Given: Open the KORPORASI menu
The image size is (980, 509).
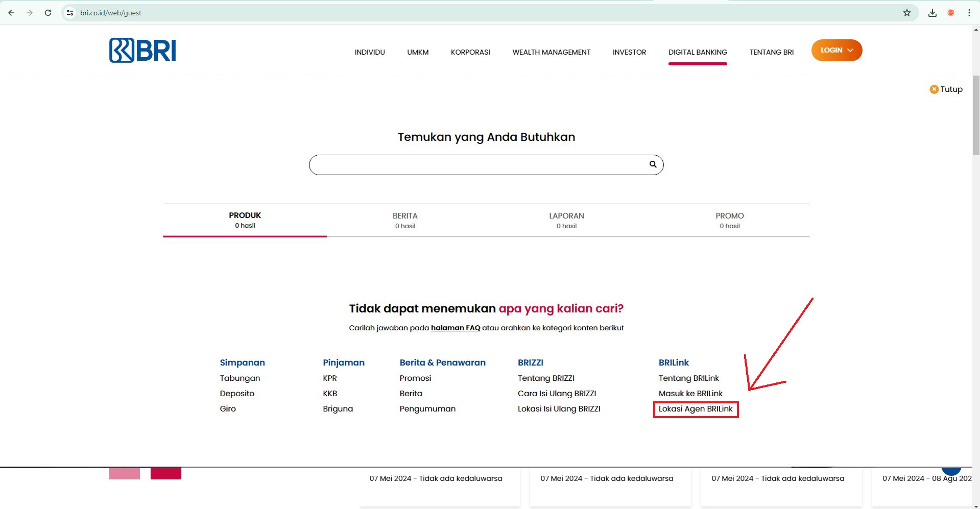Looking at the screenshot, I should (x=470, y=52).
